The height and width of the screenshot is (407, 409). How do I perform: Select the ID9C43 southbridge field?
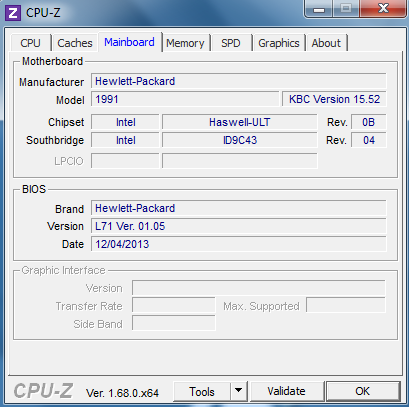(x=239, y=140)
